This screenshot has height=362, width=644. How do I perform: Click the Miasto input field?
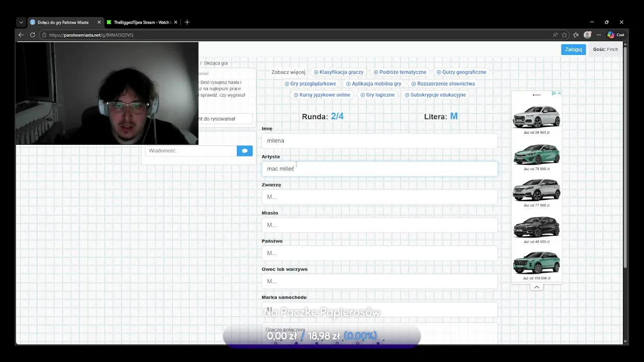[379, 225]
